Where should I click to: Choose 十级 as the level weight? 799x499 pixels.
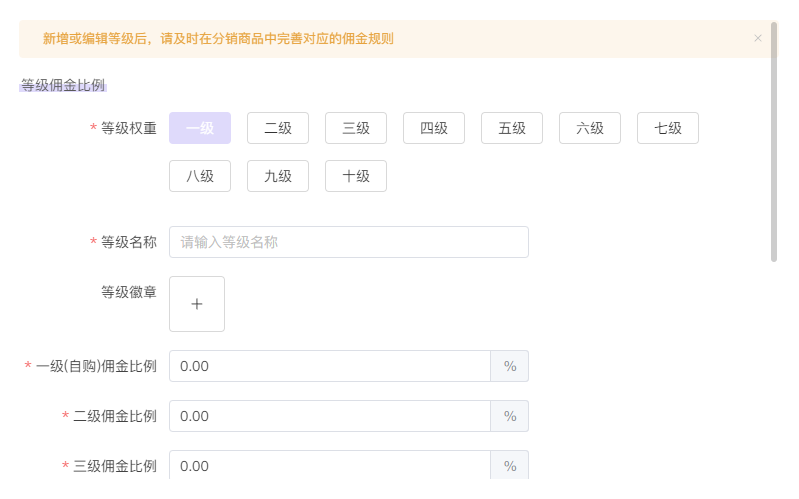pos(356,176)
